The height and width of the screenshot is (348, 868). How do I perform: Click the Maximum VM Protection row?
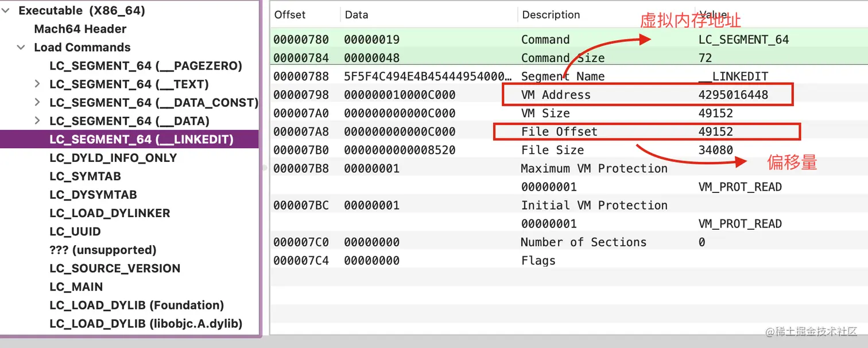(569, 168)
